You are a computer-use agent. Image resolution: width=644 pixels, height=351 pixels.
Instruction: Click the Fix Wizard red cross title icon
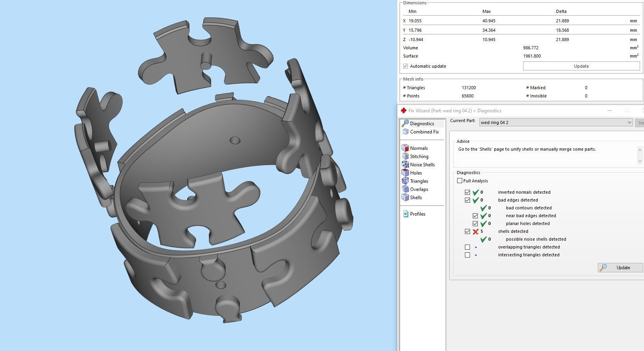(404, 111)
